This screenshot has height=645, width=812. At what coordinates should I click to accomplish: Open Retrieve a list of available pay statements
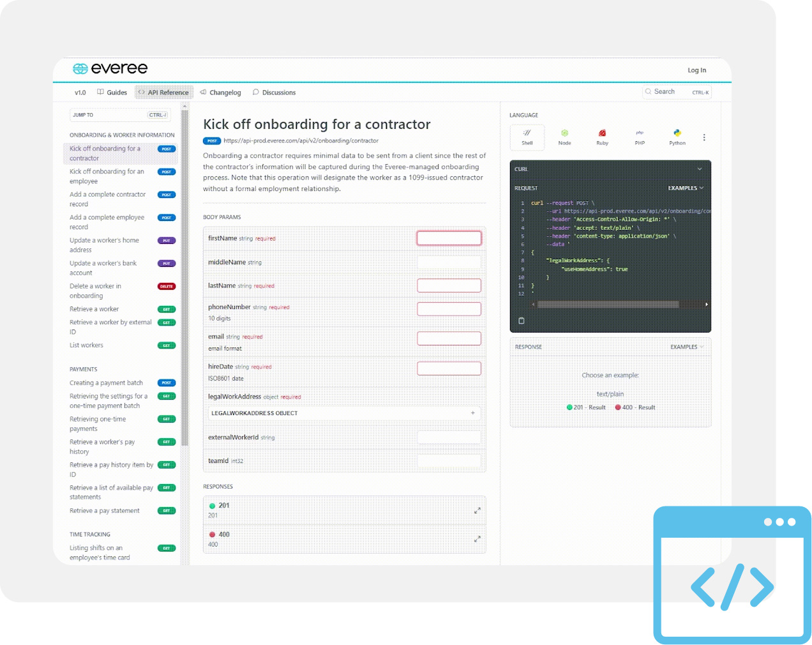click(121, 492)
